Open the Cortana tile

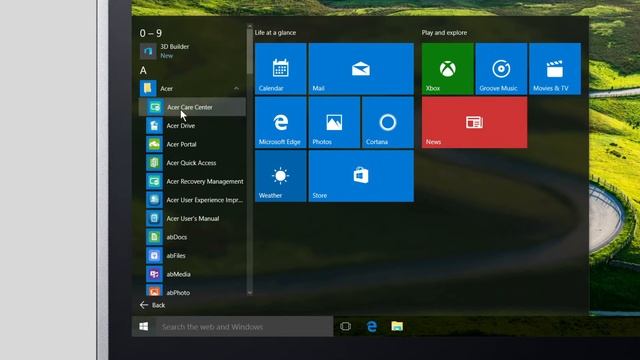388,122
